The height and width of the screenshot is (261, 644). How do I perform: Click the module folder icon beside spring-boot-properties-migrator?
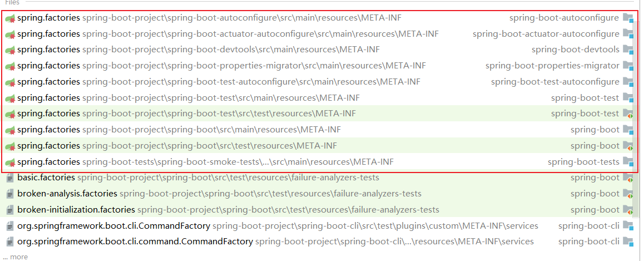pos(628,66)
